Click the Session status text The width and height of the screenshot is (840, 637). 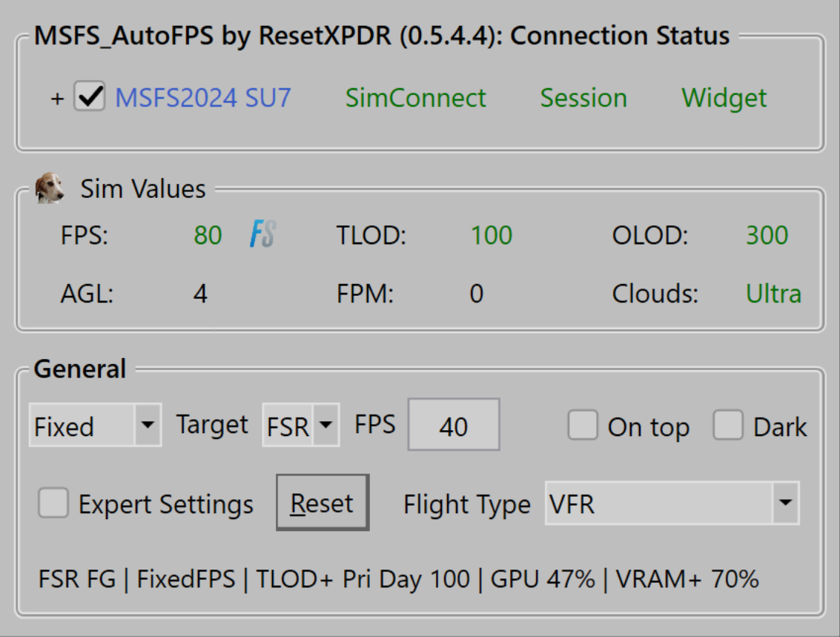click(583, 98)
